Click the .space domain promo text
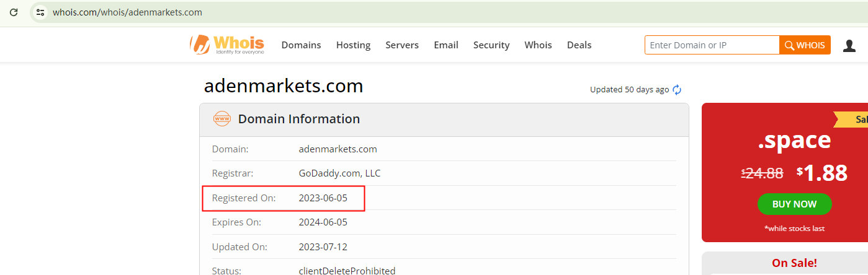Screen dimensions: 868x275 [794, 141]
